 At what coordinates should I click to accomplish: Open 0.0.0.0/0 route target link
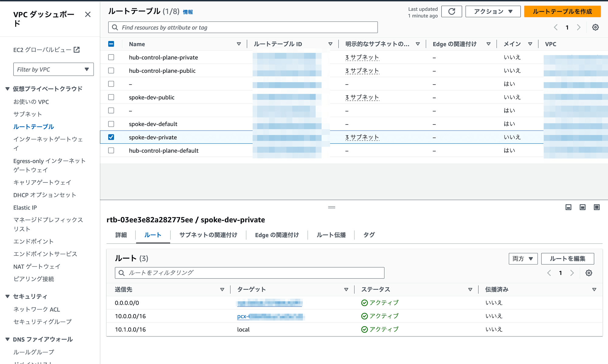pyautogui.click(x=270, y=303)
